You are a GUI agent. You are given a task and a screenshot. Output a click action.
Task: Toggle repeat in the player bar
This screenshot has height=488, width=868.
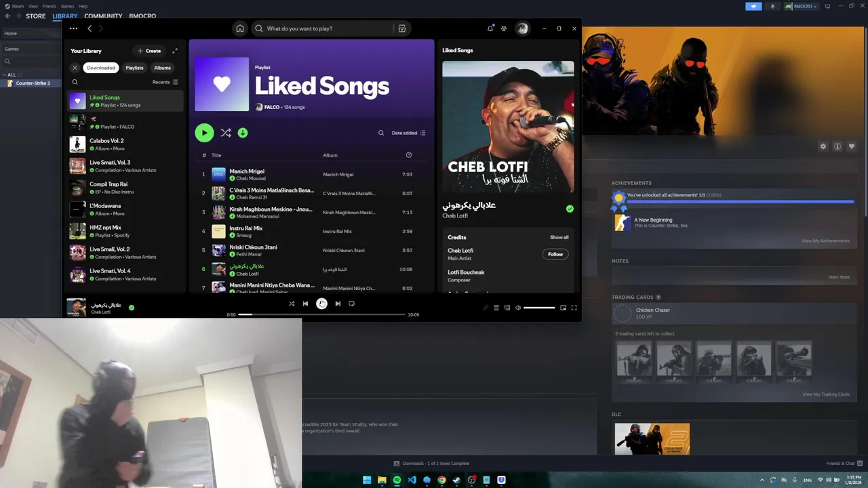point(351,304)
